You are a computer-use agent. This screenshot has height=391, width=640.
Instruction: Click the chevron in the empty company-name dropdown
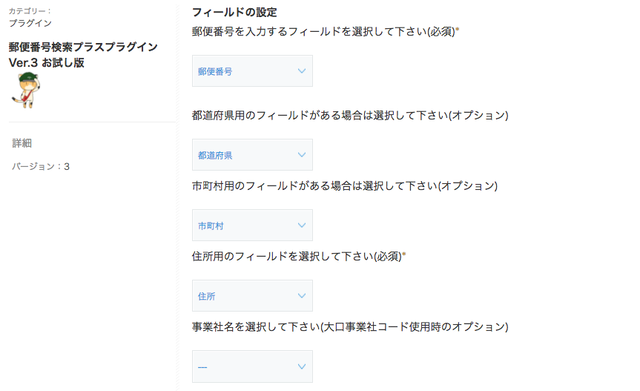(x=302, y=367)
